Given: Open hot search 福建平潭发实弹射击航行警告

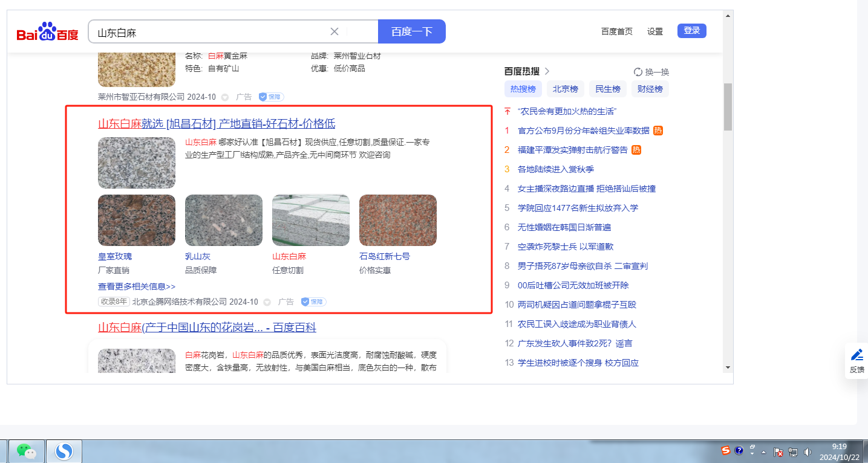Looking at the screenshot, I should (573, 150).
